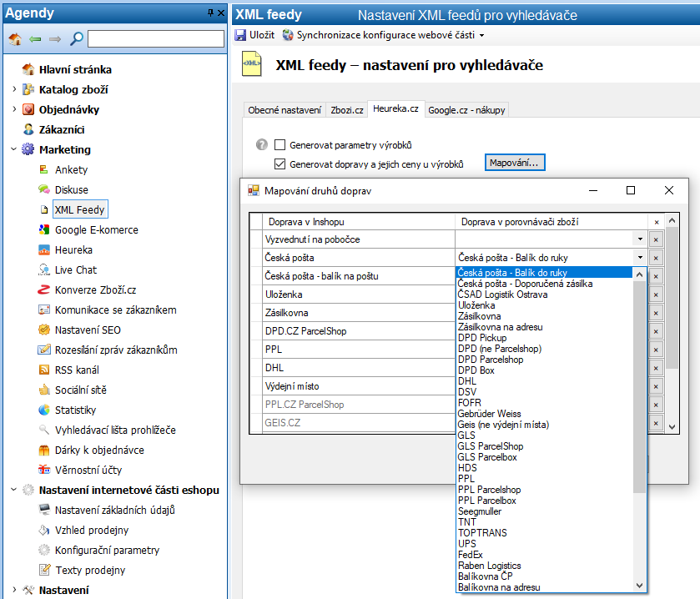Screen dimensions: 700x599
Task: Expand the Katalog zboží tree node
Action: pos(14,89)
